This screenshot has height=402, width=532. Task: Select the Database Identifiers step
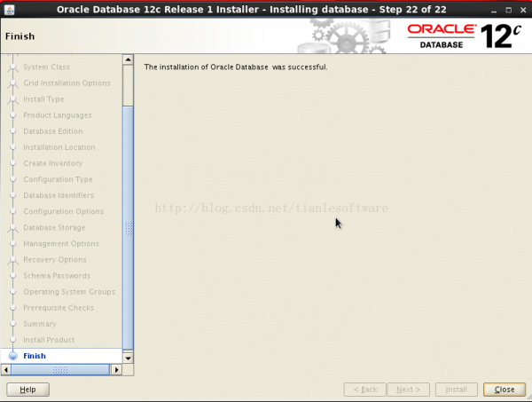(x=59, y=195)
